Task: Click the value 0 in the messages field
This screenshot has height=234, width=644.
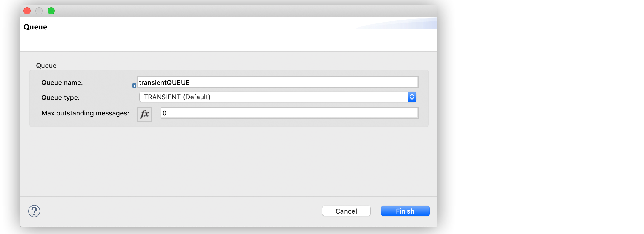Action: click(164, 113)
